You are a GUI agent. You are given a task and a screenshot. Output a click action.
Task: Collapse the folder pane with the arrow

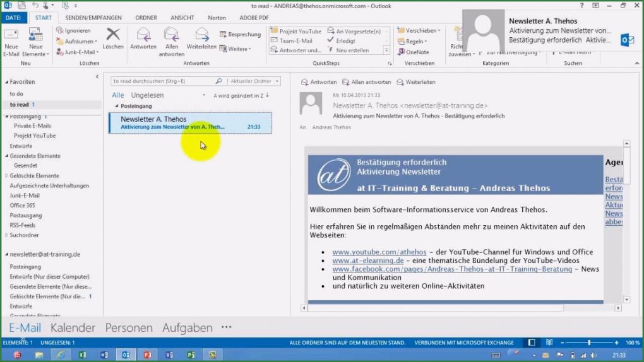(97, 77)
